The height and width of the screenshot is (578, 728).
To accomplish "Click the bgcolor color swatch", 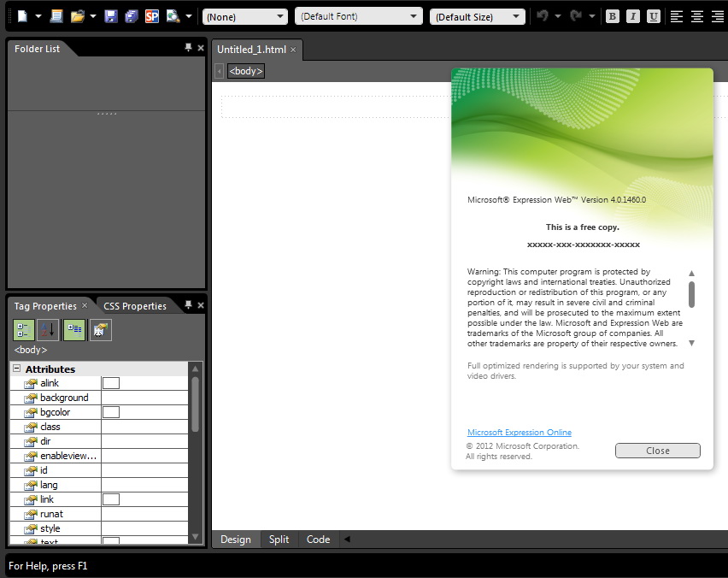I will click(x=111, y=412).
